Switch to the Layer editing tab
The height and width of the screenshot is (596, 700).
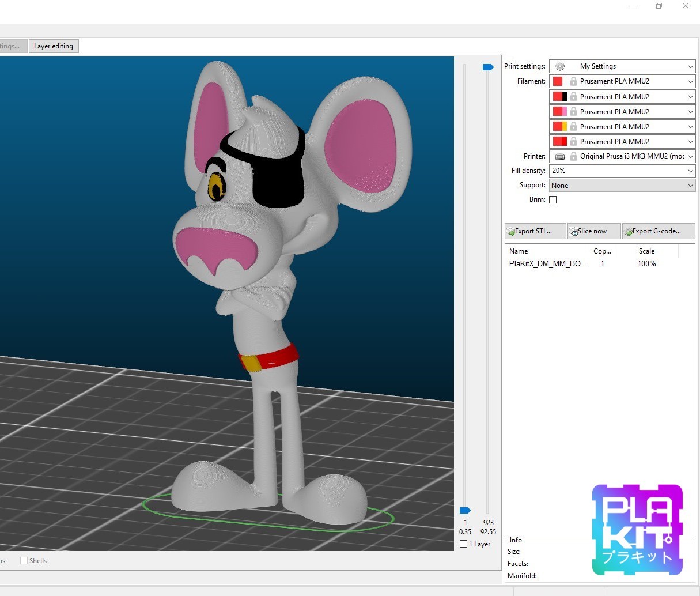click(x=54, y=46)
